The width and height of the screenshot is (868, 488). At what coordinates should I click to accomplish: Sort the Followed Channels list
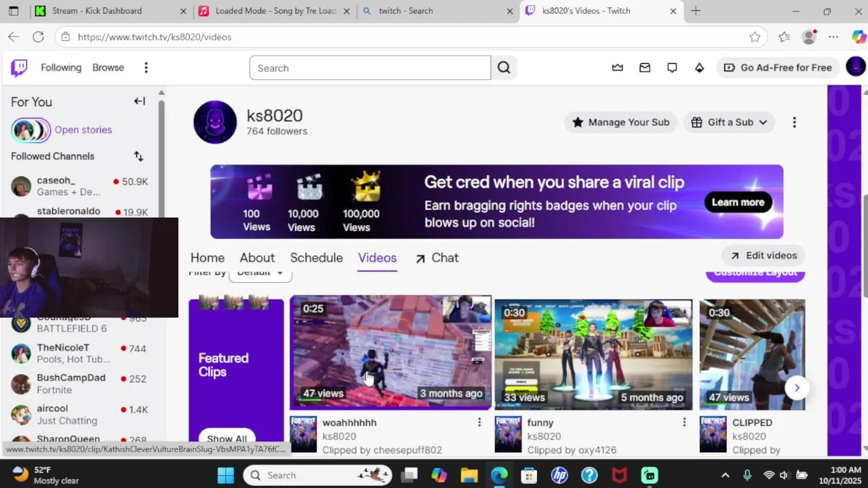click(x=138, y=157)
